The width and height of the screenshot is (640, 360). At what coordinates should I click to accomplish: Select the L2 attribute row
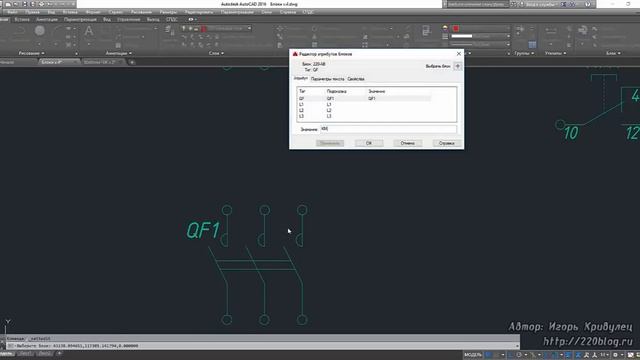coord(363,110)
